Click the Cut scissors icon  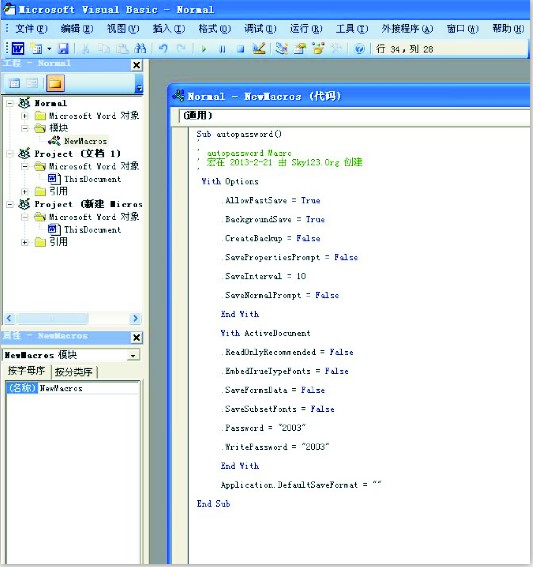coord(86,48)
